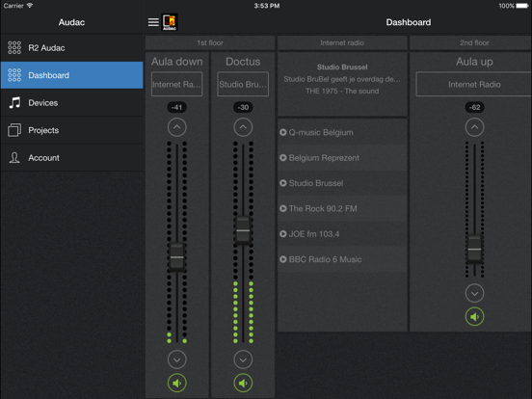This screenshot has height=399, width=532.
Task: Click the -62 volume value badge
Action: pos(474,108)
